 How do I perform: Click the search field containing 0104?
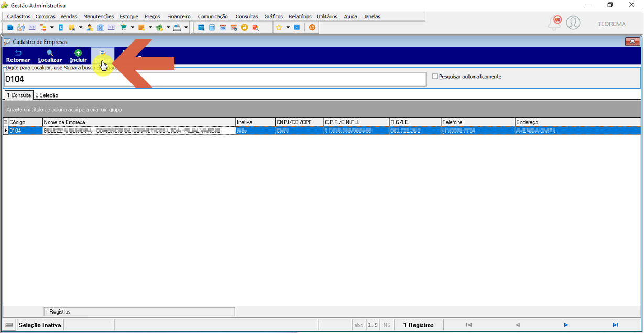pyautogui.click(x=214, y=79)
